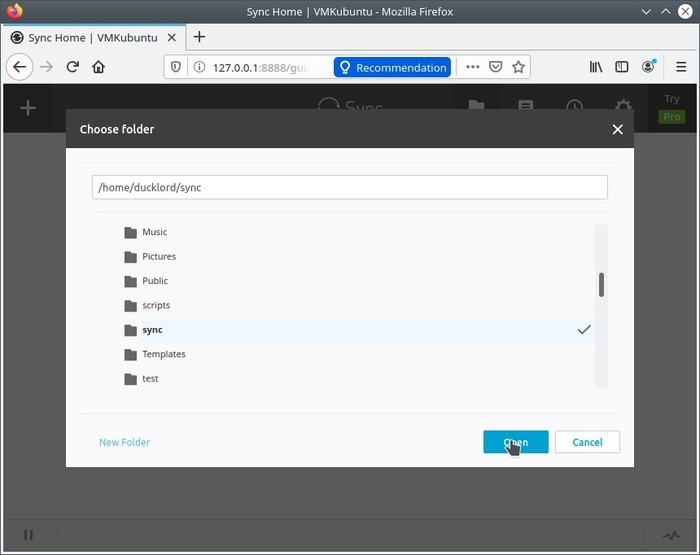This screenshot has height=555, width=700.
Task: Click the Recommendation badge in the address bar
Action: pos(392,67)
